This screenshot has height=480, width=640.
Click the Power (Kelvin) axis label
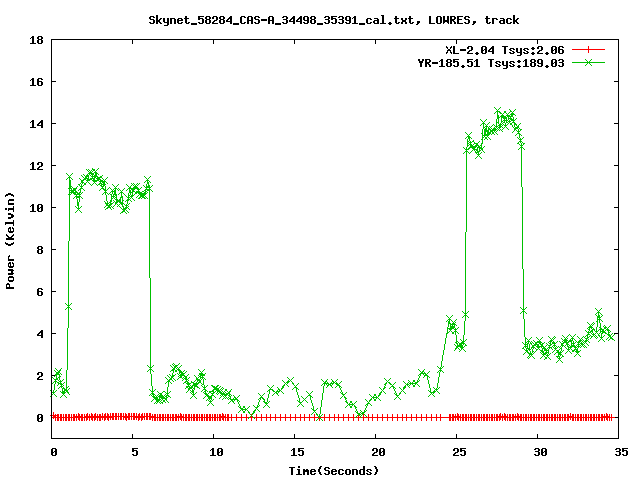click(x=10, y=241)
